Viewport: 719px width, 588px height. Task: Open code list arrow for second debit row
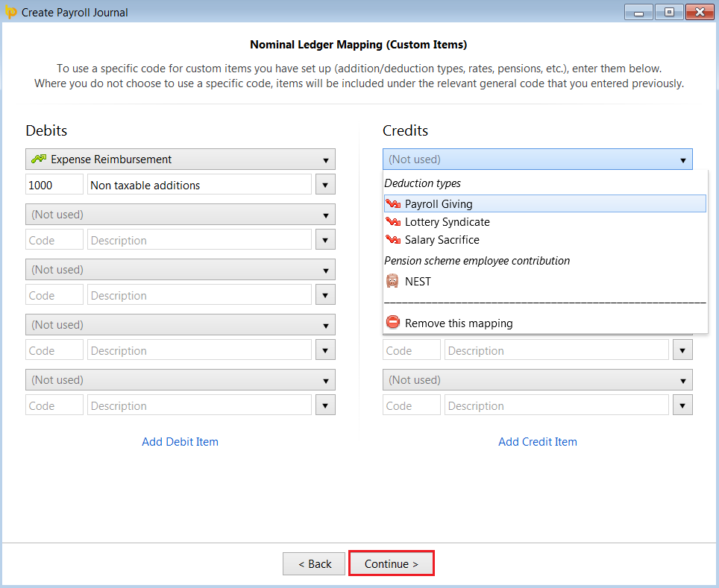325,240
